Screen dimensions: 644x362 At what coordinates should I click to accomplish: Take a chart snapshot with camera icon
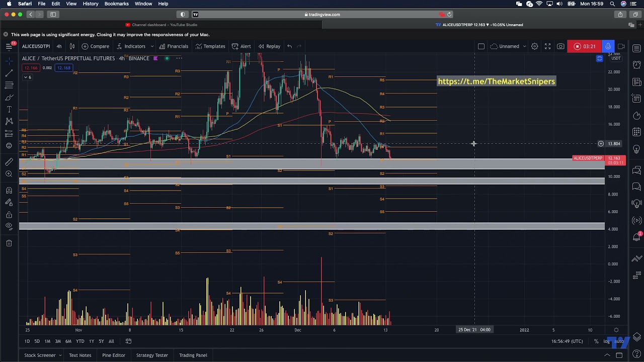560,46
